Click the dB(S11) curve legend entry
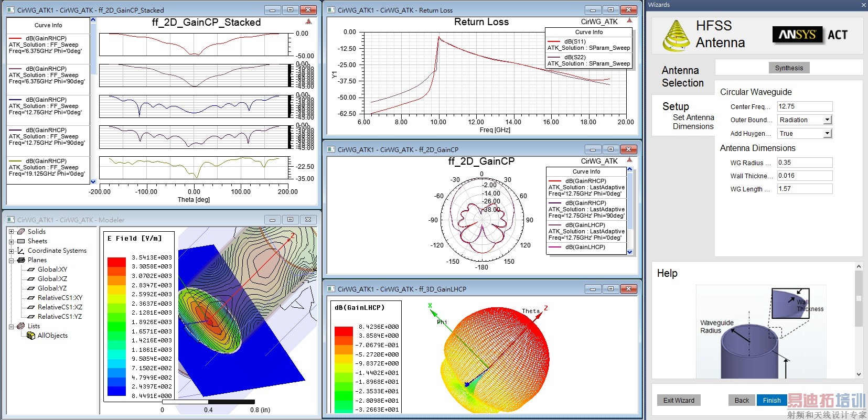The width and height of the screenshot is (868, 420). pos(589,45)
